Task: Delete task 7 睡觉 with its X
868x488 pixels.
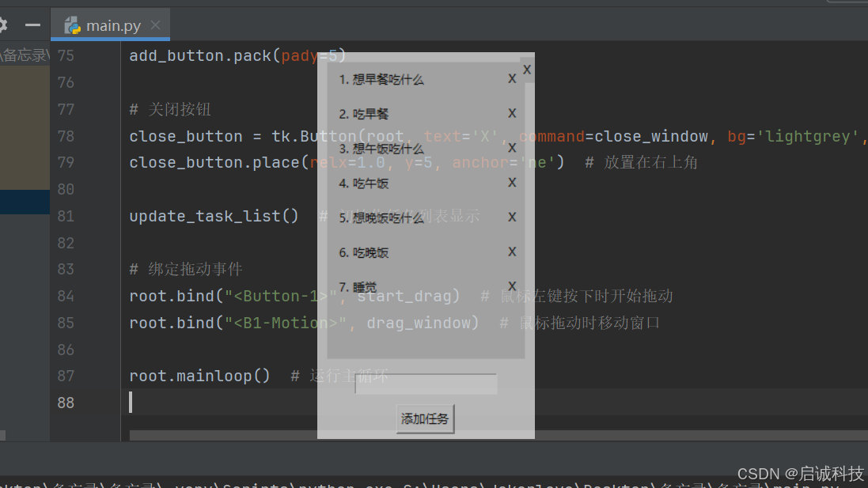Action: click(x=512, y=286)
